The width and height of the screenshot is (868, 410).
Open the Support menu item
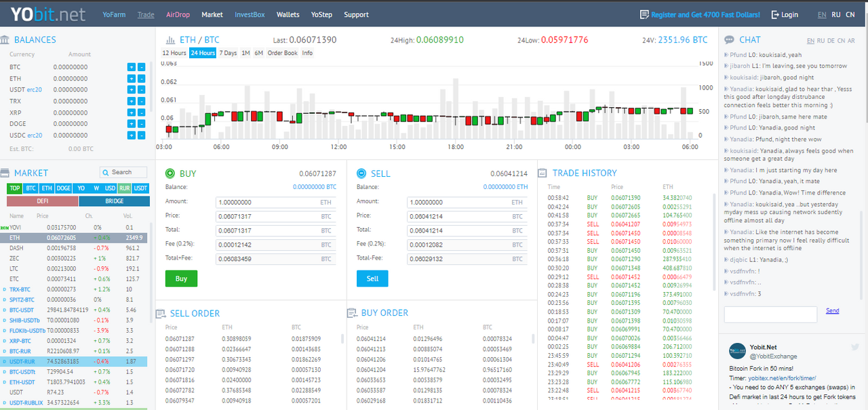click(356, 14)
